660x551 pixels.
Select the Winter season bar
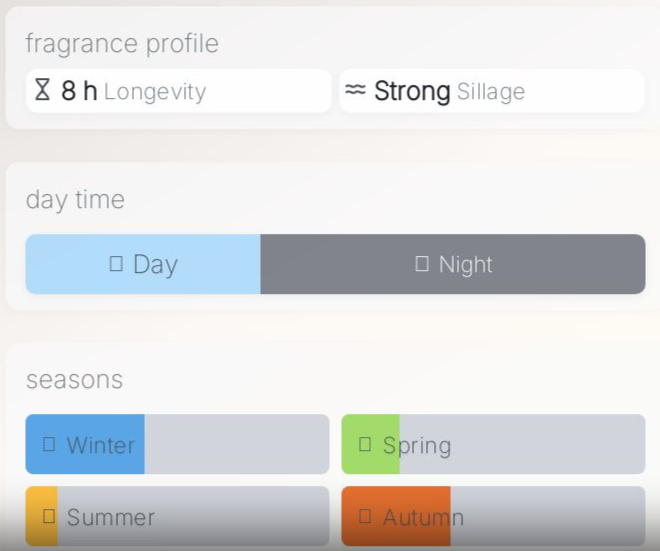[x=177, y=444]
